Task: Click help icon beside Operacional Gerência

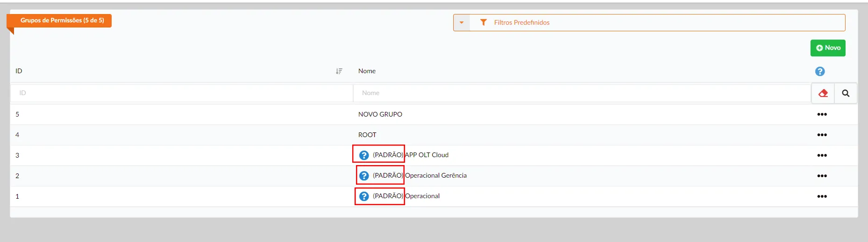Action: pyautogui.click(x=364, y=176)
